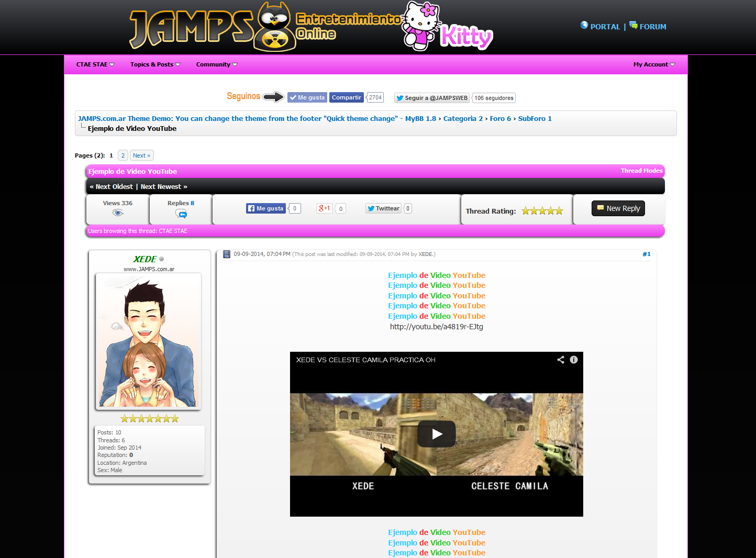Click the video share icon
This screenshot has width=756, height=558.
click(561, 360)
